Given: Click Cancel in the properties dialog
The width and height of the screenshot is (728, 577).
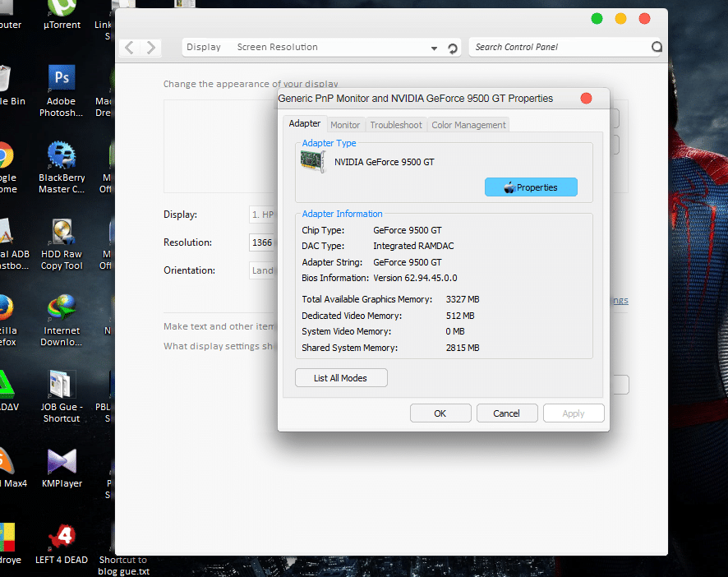Looking at the screenshot, I should (506, 413).
